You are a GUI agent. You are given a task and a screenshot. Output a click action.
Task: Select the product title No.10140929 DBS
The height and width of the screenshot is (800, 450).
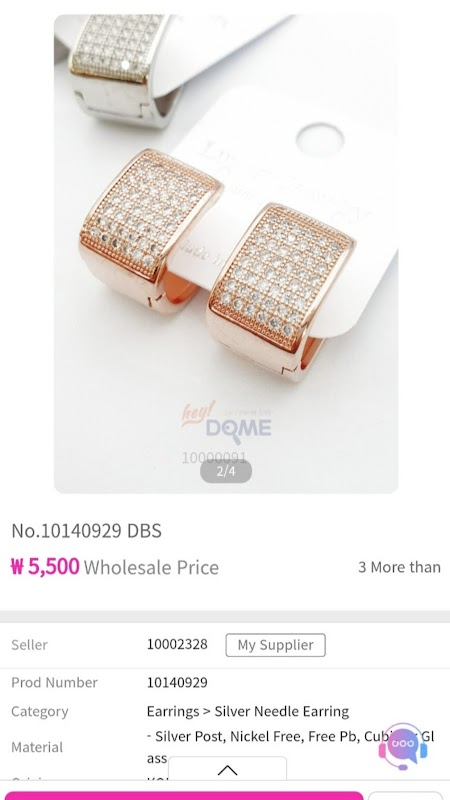86,531
